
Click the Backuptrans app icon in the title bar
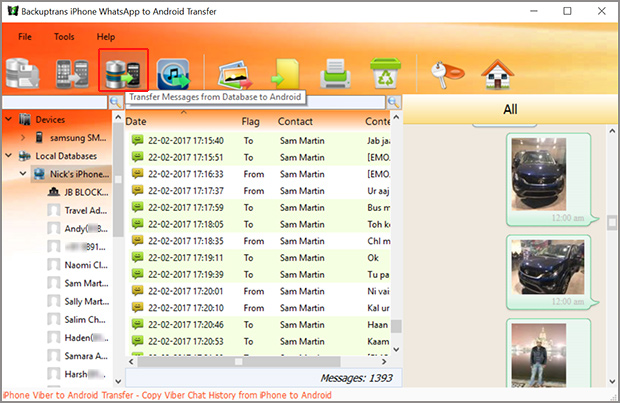coord(13,11)
